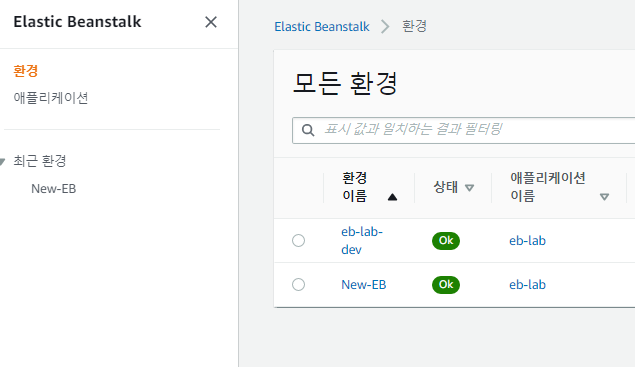This screenshot has width=635, height=367.
Task: Click the search magnifier icon in filter box
Action: [x=308, y=130]
